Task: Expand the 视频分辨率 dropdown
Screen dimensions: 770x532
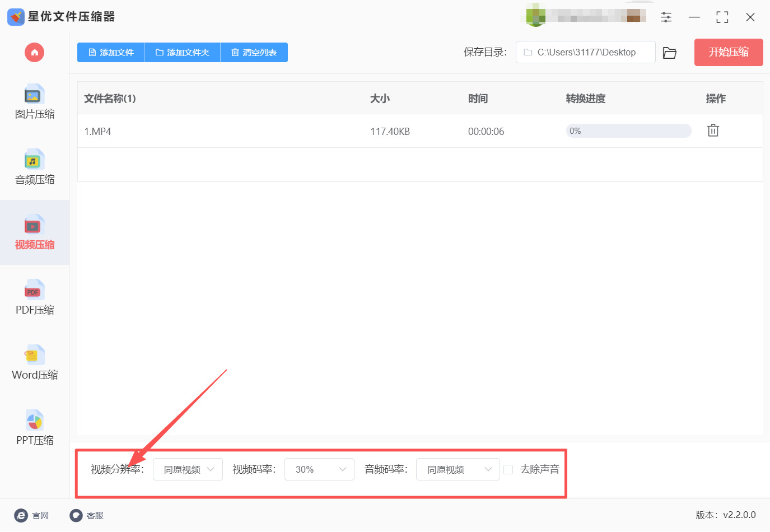Action: (x=188, y=469)
